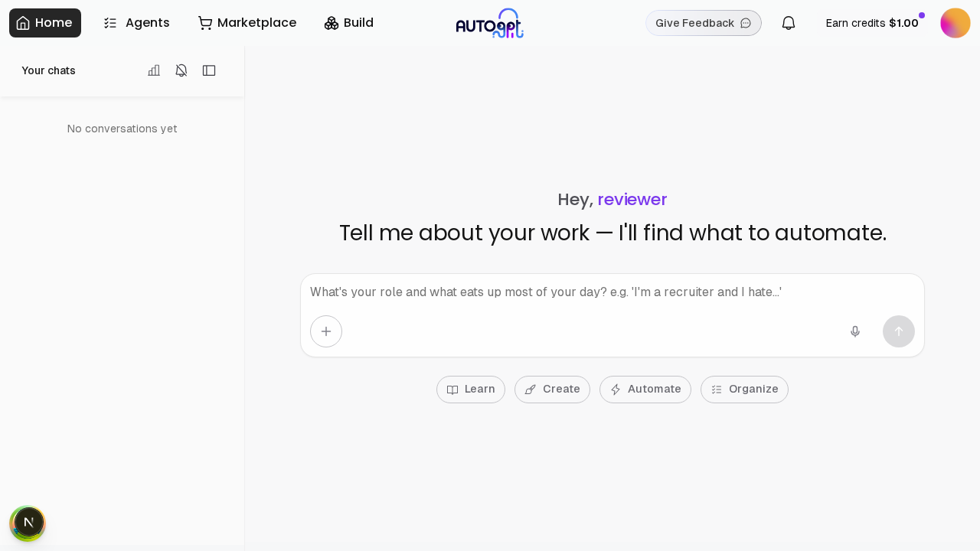Viewport: 980px width, 551px height.
Task: Click the AutoGPT logo
Action: 490,24
